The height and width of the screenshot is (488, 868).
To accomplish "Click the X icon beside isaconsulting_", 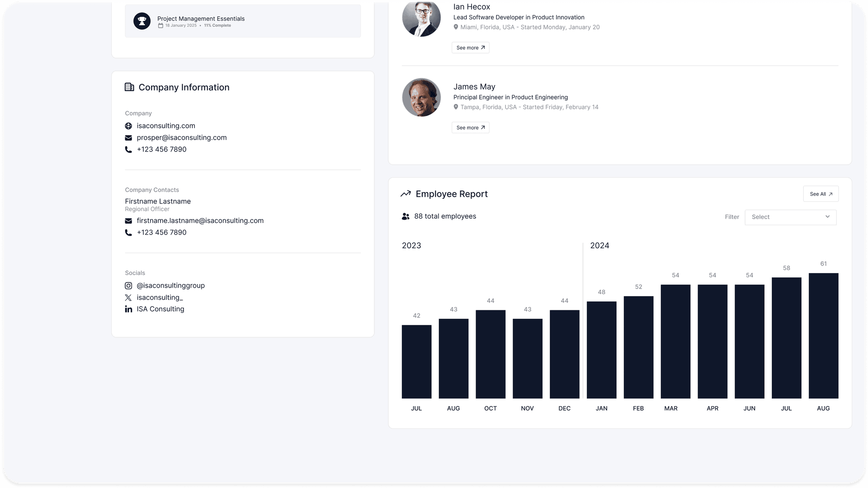I will coord(128,297).
